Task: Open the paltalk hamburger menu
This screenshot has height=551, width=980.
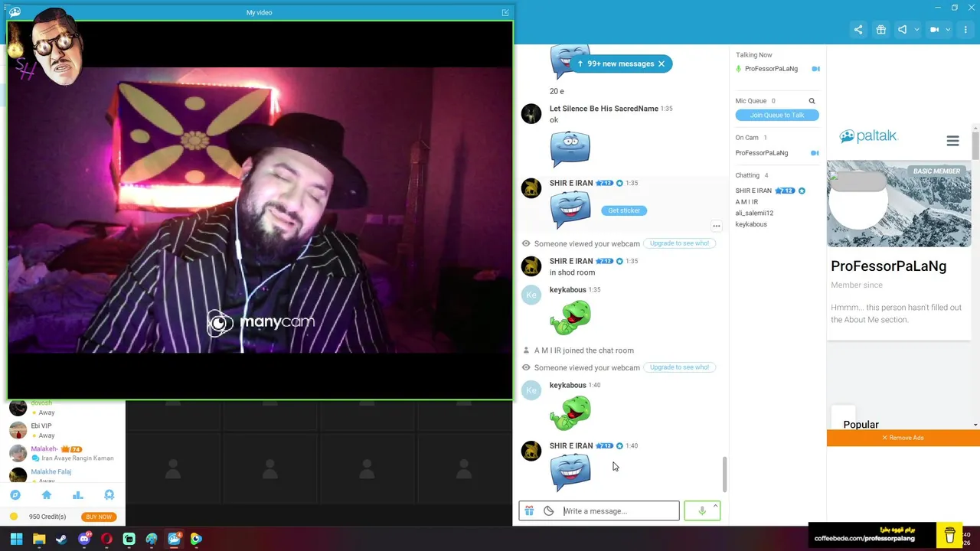Action: click(952, 141)
